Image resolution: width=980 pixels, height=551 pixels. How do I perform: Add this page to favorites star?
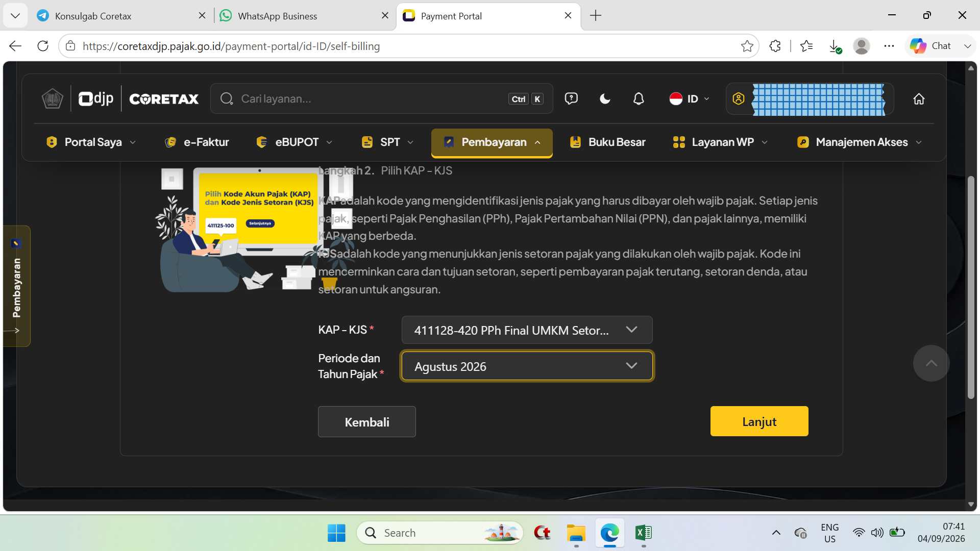[747, 46]
